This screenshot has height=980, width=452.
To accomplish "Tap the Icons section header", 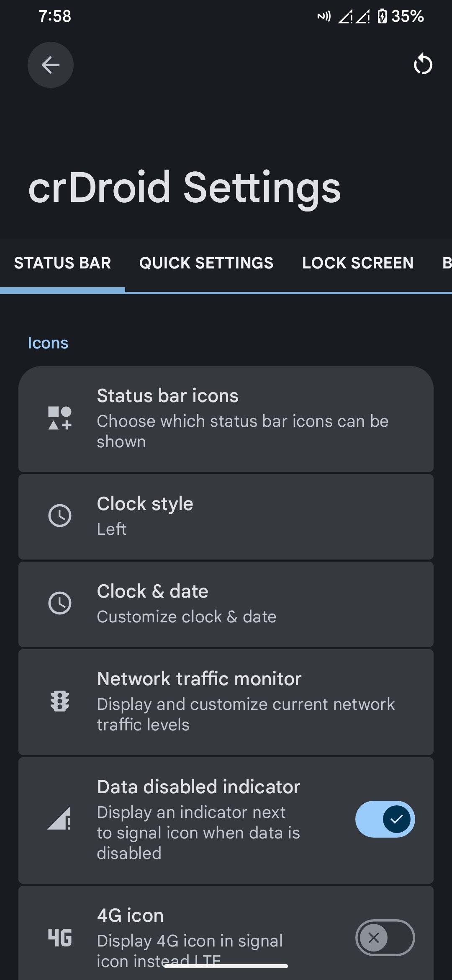I will pyautogui.click(x=48, y=343).
